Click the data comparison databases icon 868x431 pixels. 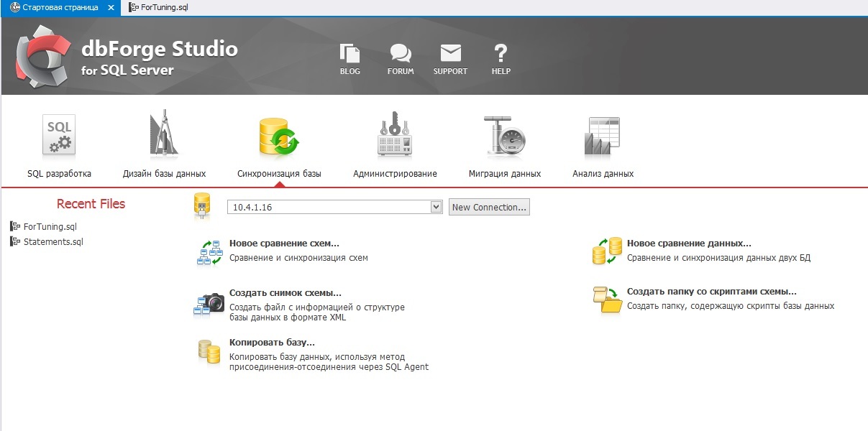click(607, 251)
